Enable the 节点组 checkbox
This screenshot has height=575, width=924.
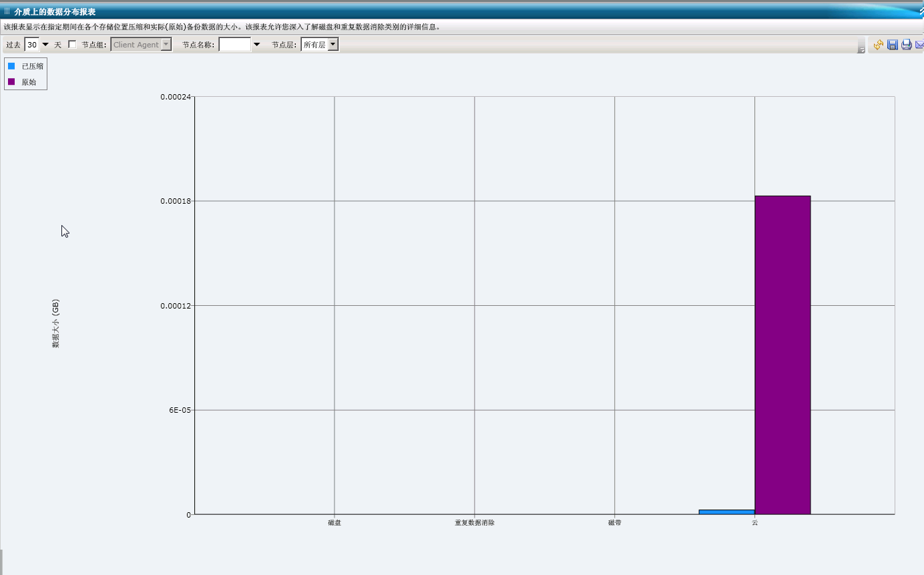coord(72,45)
